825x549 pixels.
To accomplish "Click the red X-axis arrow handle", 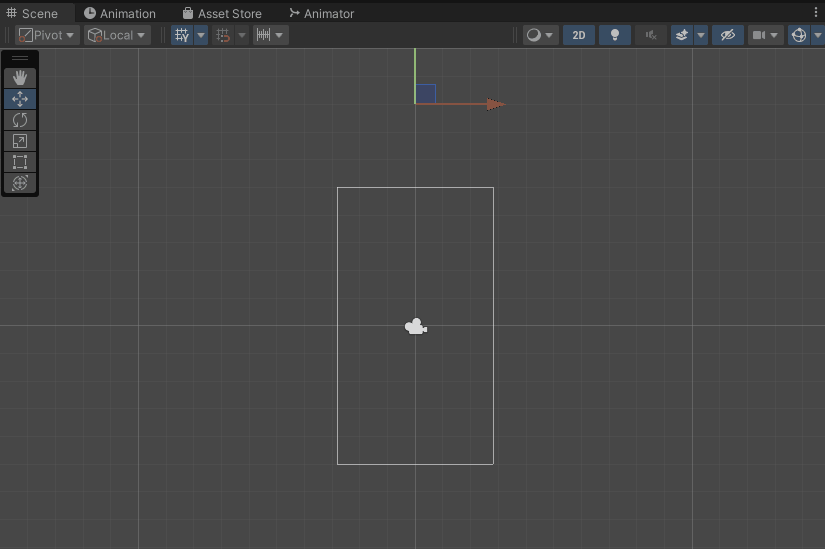I will point(495,104).
